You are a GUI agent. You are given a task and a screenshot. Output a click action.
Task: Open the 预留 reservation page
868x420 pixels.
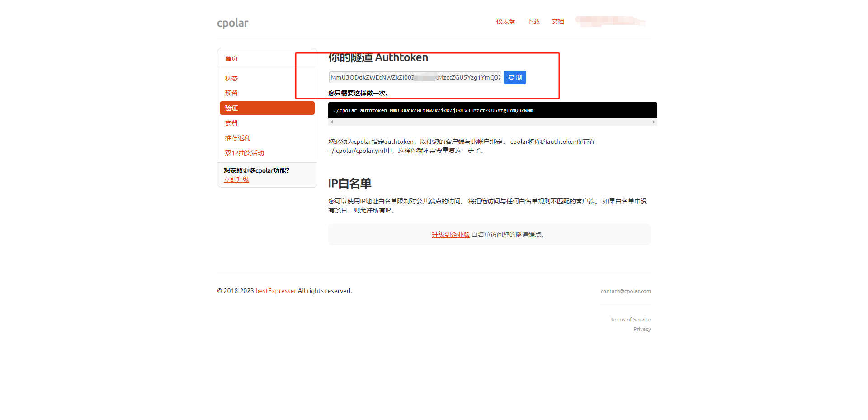tap(231, 93)
